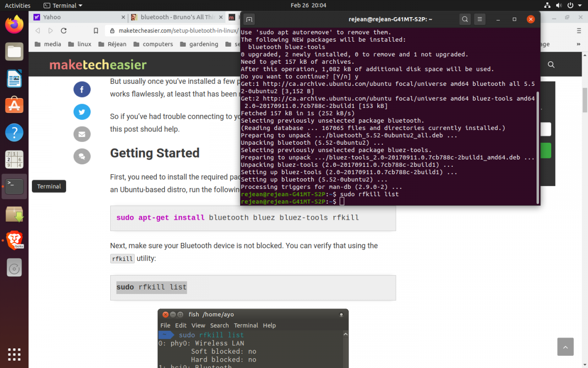
Task: Open the clock showing Feb 26 20:04
Action: (308, 5)
